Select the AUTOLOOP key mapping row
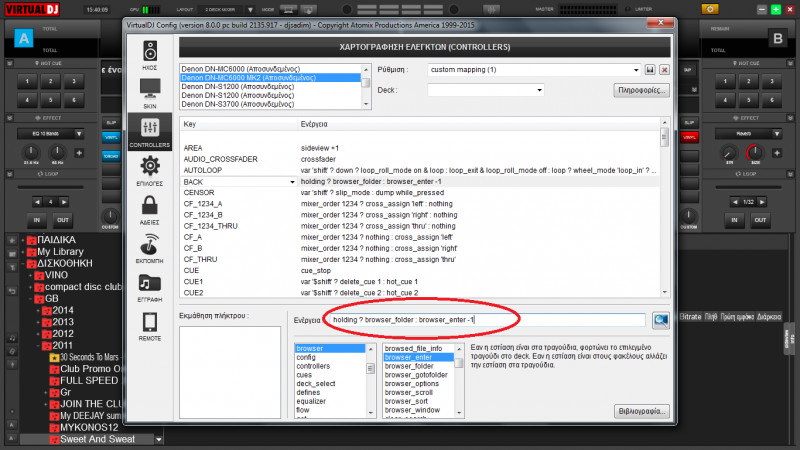The width and height of the screenshot is (800, 450). [x=240, y=170]
